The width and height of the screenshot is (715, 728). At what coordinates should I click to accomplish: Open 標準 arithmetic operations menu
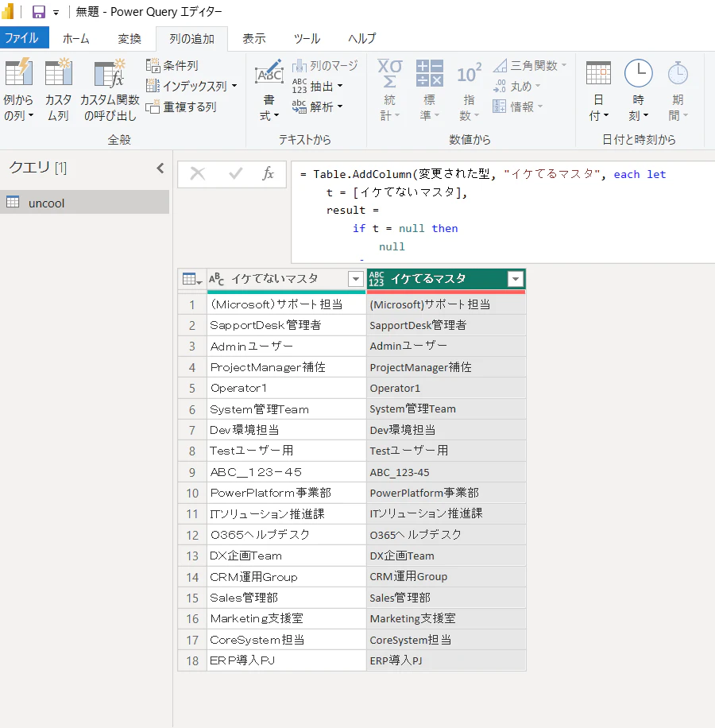pyautogui.click(x=429, y=90)
